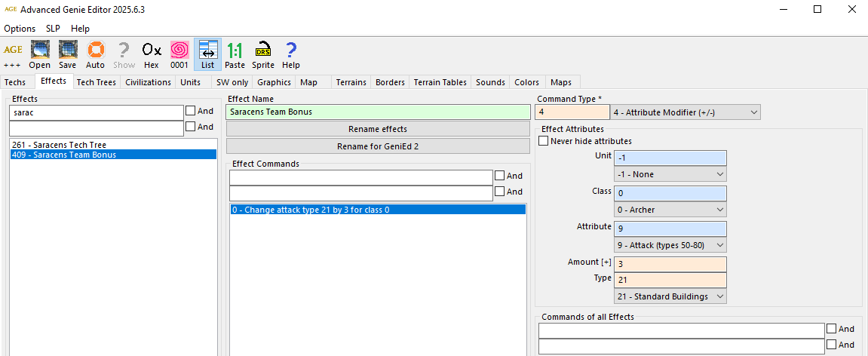The image size is (868, 356).
Task: Switch to the Sounds tab
Action: pyautogui.click(x=490, y=82)
